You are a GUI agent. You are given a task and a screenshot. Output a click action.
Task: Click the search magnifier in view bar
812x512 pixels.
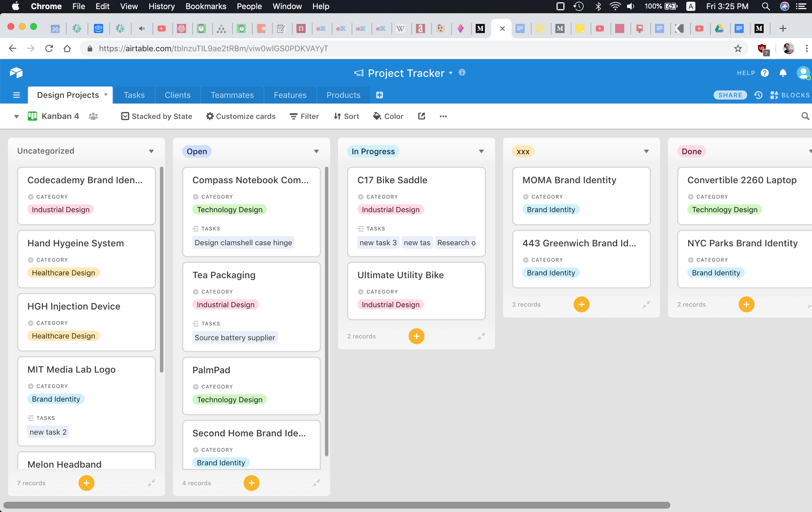[x=805, y=116]
